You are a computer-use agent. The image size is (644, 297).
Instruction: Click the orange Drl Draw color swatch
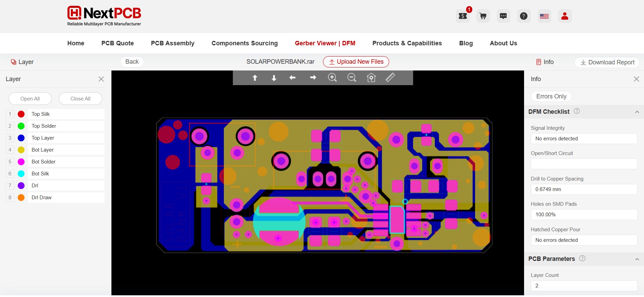[x=21, y=198]
